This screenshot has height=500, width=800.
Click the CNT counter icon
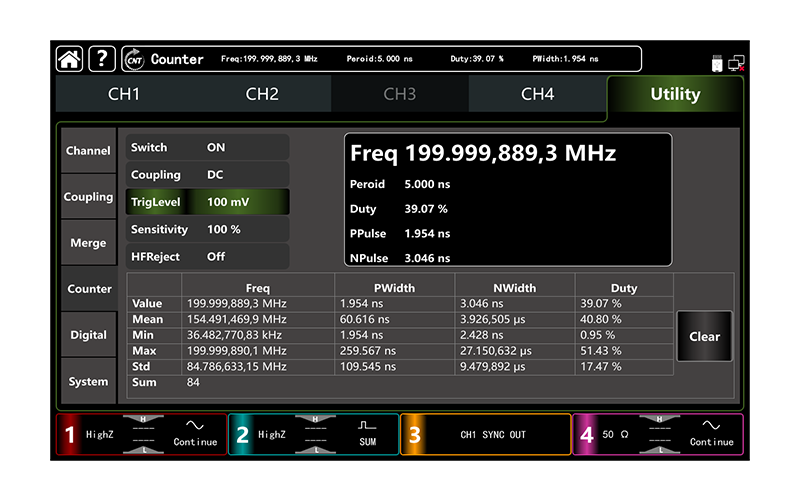[x=133, y=59]
